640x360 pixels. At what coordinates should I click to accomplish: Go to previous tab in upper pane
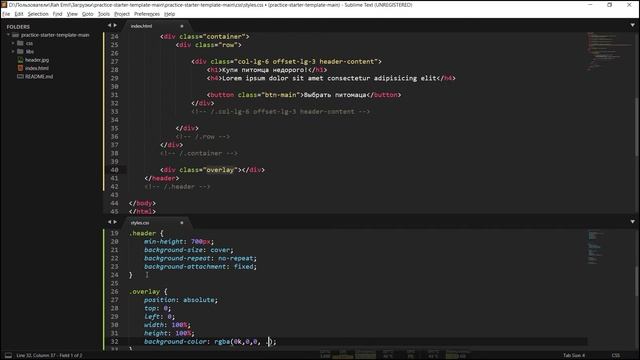pyautogui.click(x=109, y=25)
